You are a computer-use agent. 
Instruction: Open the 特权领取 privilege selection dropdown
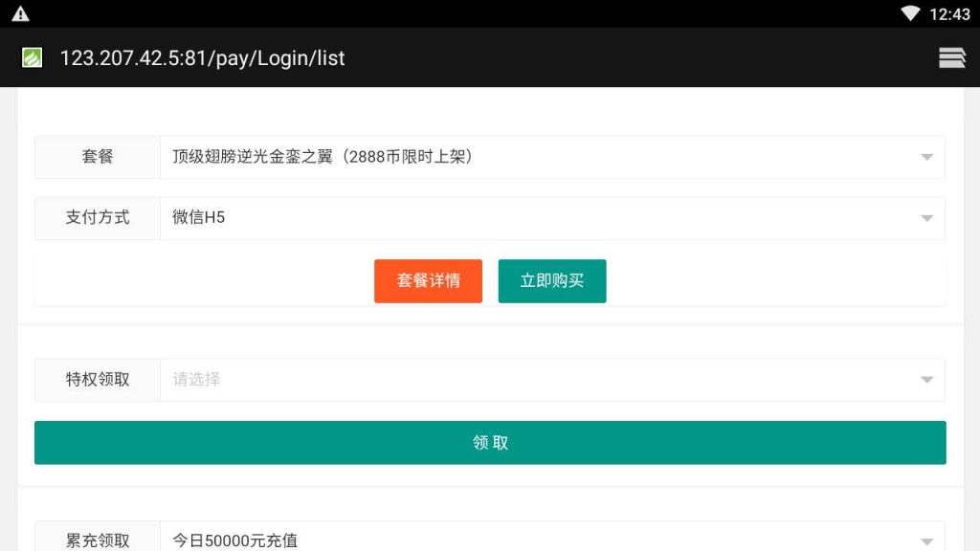(x=925, y=380)
